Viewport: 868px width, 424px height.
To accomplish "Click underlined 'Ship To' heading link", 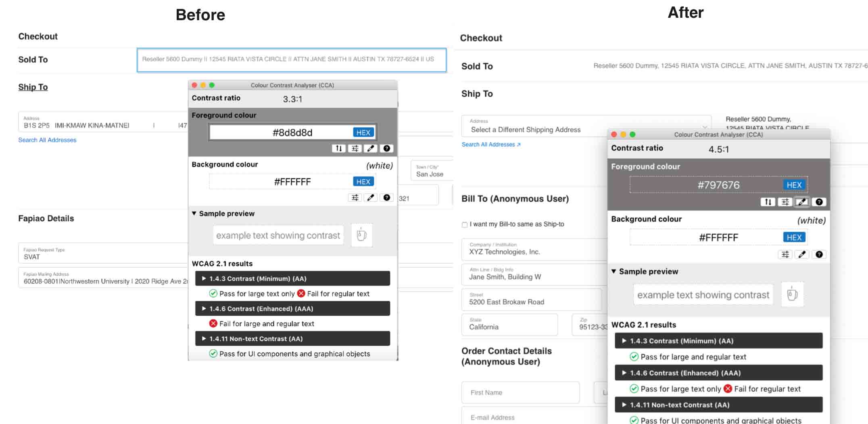I will 33,87.
